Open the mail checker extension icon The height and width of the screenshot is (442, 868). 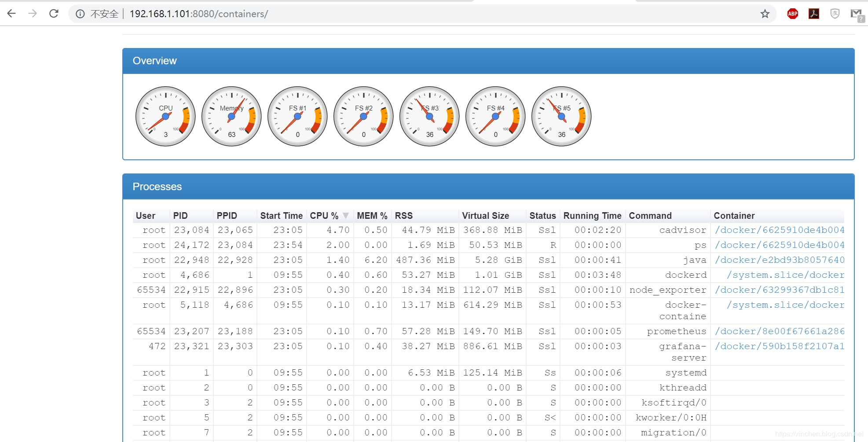[857, 15]
